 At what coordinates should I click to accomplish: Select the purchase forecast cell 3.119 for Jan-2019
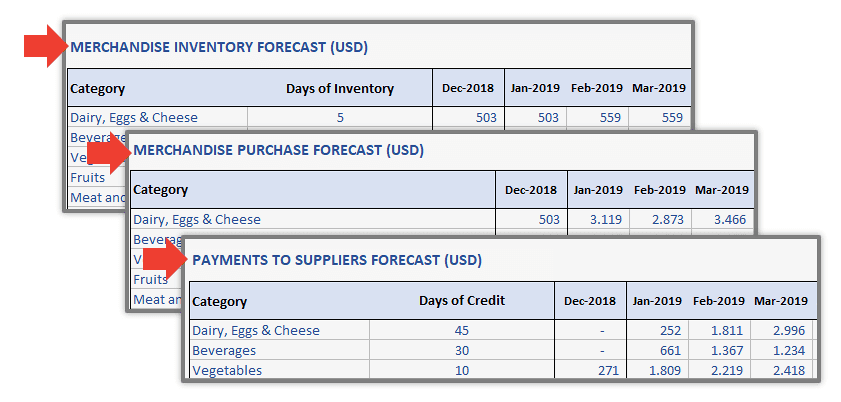tap(599, 219)
